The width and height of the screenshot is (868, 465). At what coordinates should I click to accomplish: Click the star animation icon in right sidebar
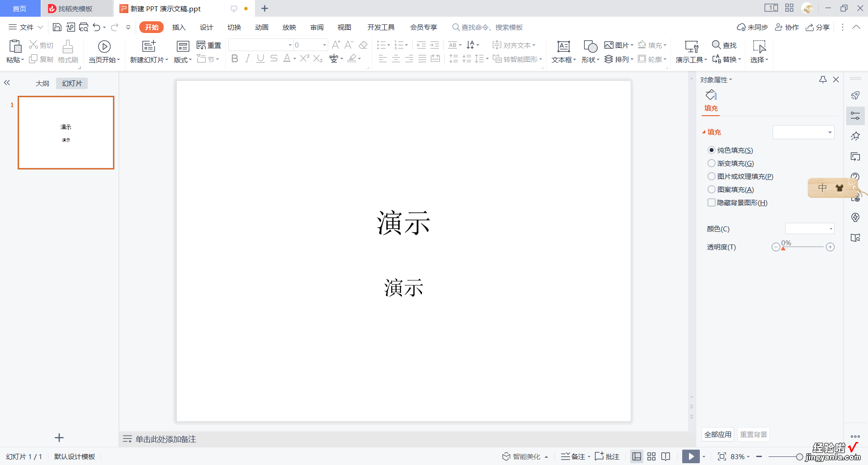855,136
